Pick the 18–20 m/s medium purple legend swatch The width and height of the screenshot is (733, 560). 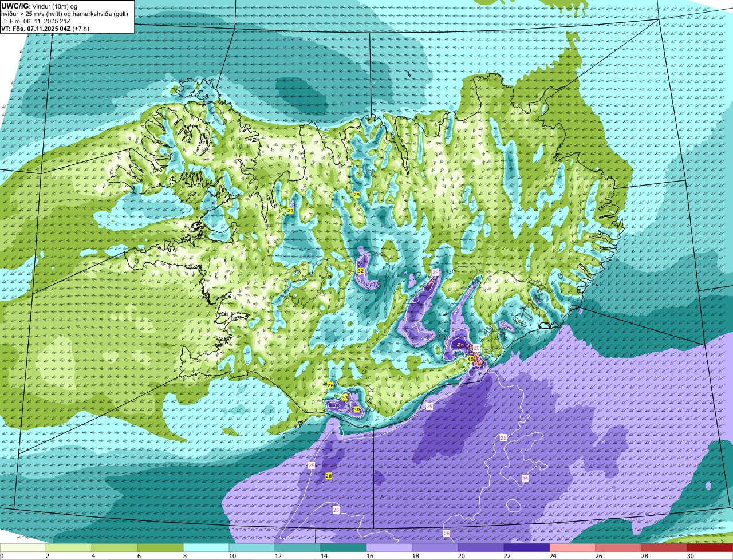(435, 548)
